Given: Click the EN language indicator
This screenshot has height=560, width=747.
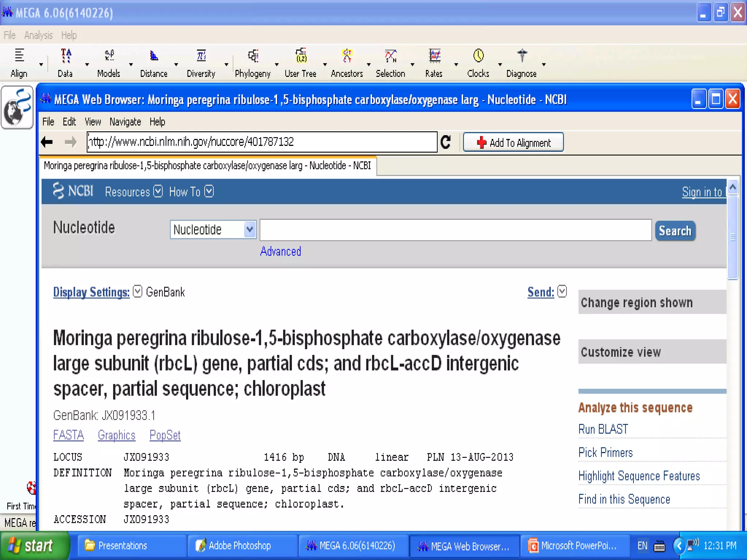Looking at the screenshot, I should coord(642,546).
